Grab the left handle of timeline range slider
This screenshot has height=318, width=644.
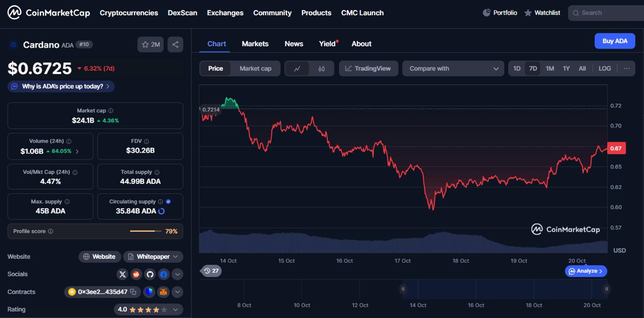click(x=403, y=289)
